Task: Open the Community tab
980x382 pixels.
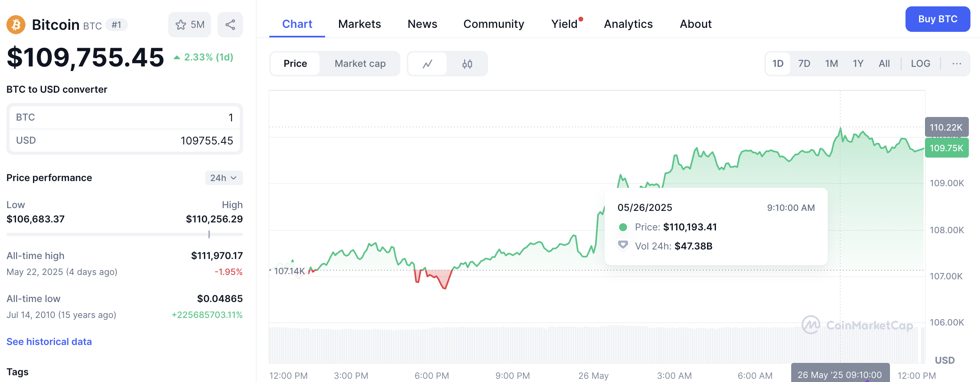Action: [494, 24]
